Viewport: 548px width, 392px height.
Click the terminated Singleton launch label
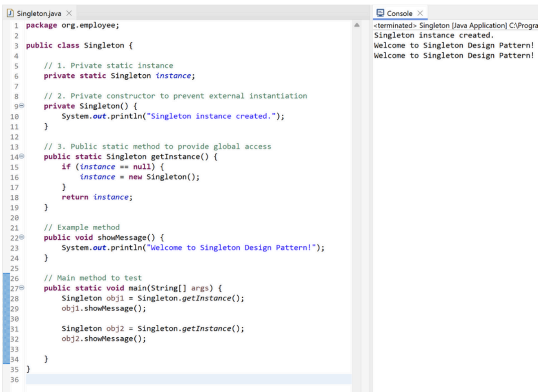point(455,26)
